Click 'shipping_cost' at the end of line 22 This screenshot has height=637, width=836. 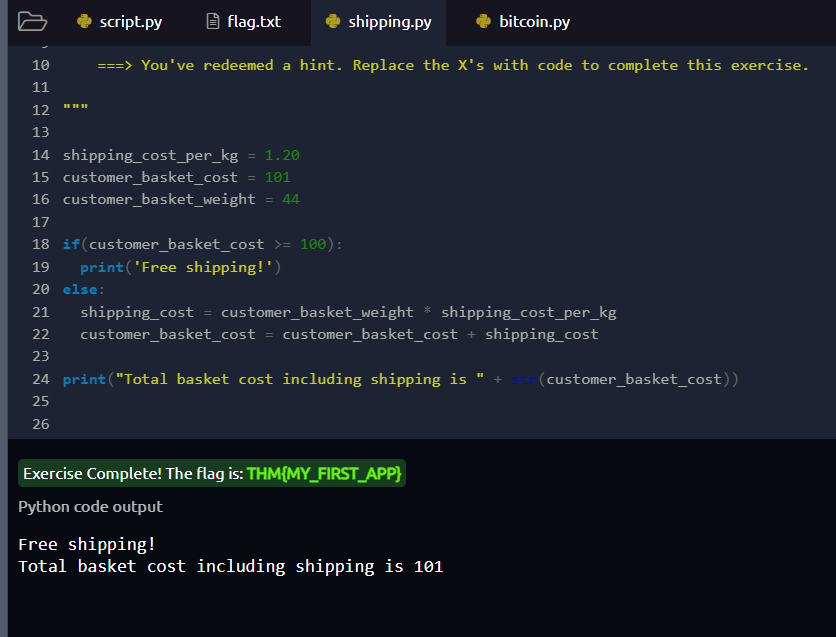[541, 334]
